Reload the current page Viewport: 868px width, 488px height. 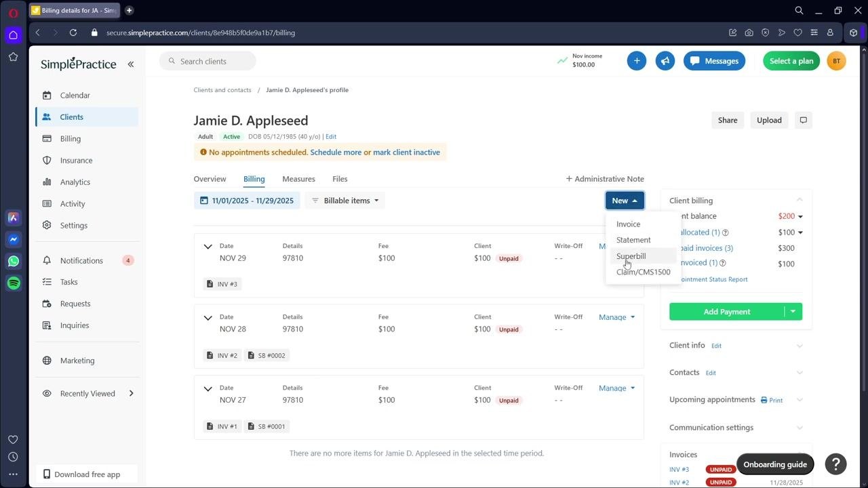coord(73,33)
